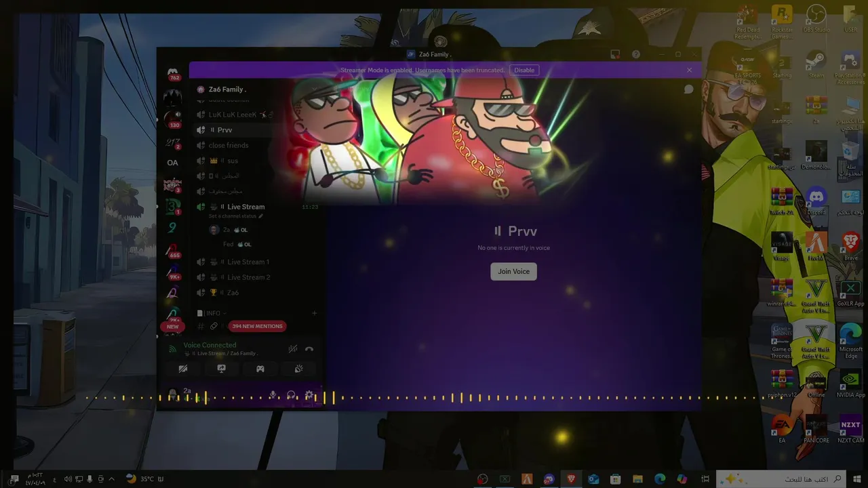Open the server with 9K+ badge
This screenshot has height=488, width=868.
173,271
